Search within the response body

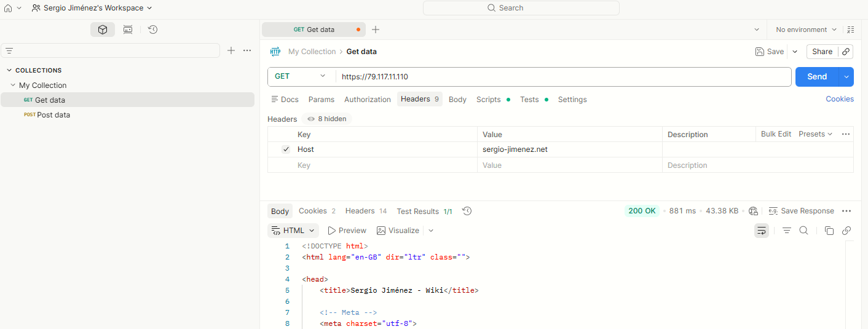[x=803, y=231]
